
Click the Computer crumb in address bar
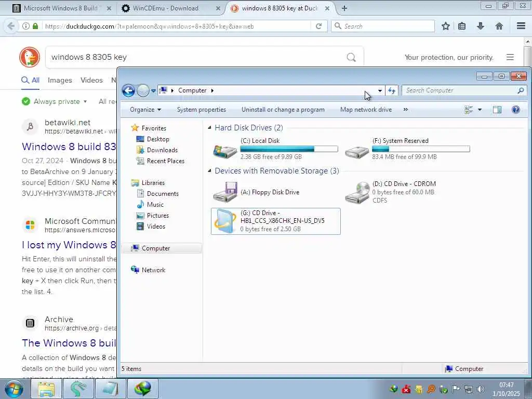pos(192,90)
